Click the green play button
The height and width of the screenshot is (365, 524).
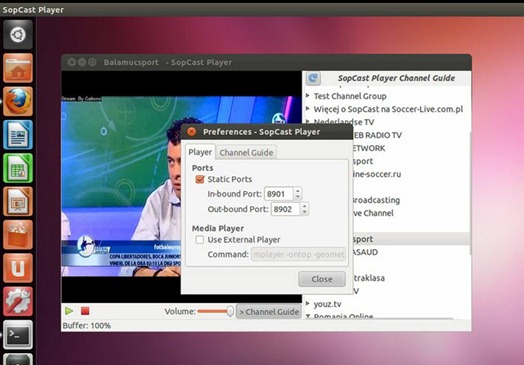click(x=69, y=311)
